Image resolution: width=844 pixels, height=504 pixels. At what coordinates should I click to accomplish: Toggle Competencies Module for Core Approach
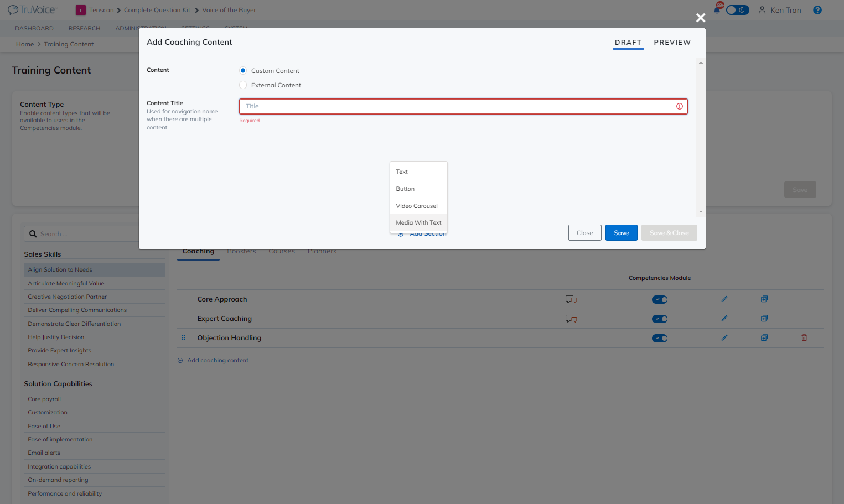pos(660,300)
